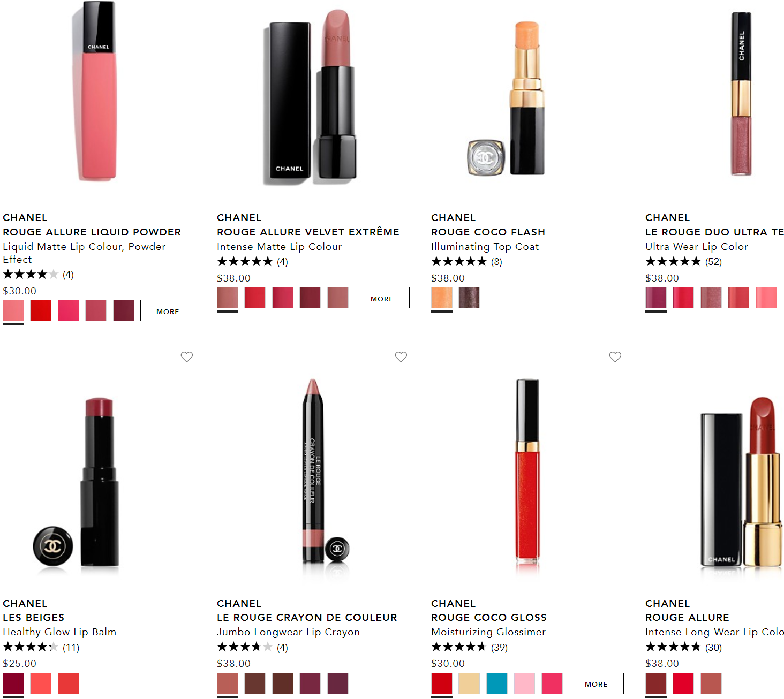The image size is (784, 699).
Task: View the Rouge Coco Gloss product image
Action: pos(527,470)
